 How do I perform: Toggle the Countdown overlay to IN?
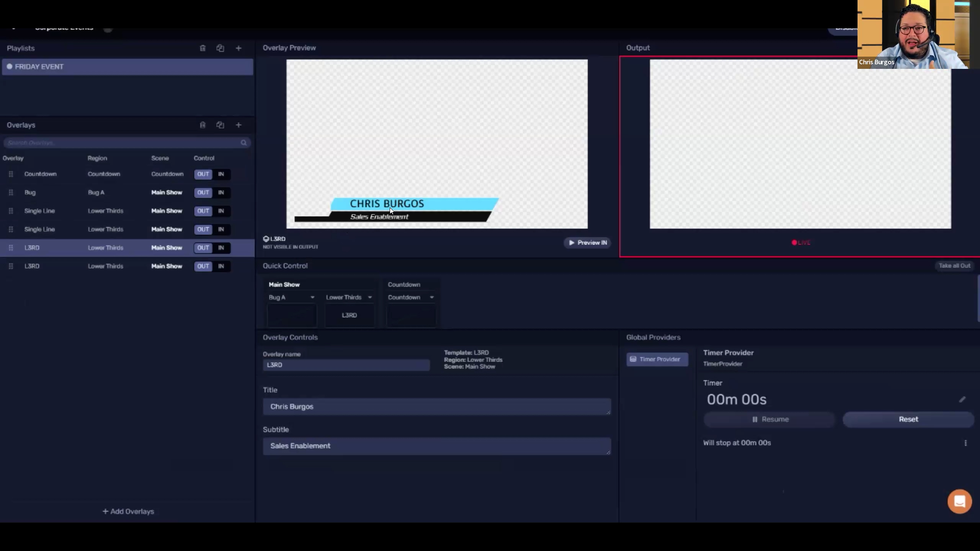pyautogui.click(x=222, y=174)
